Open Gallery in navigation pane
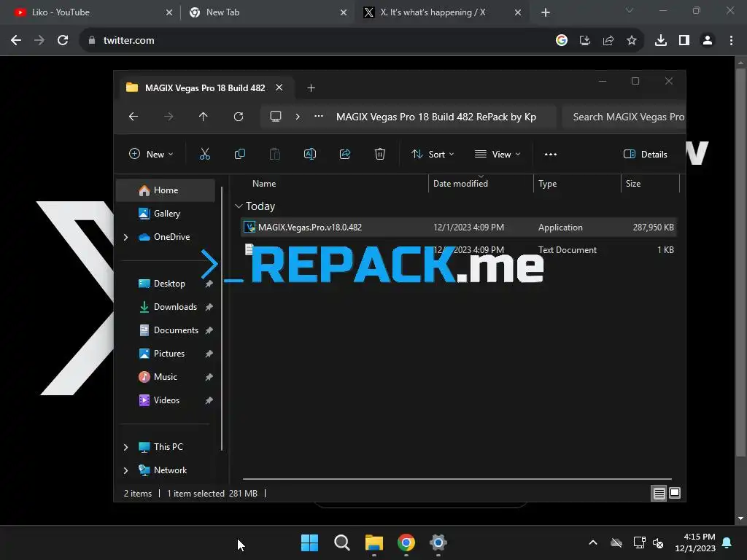 pos(166,214)
